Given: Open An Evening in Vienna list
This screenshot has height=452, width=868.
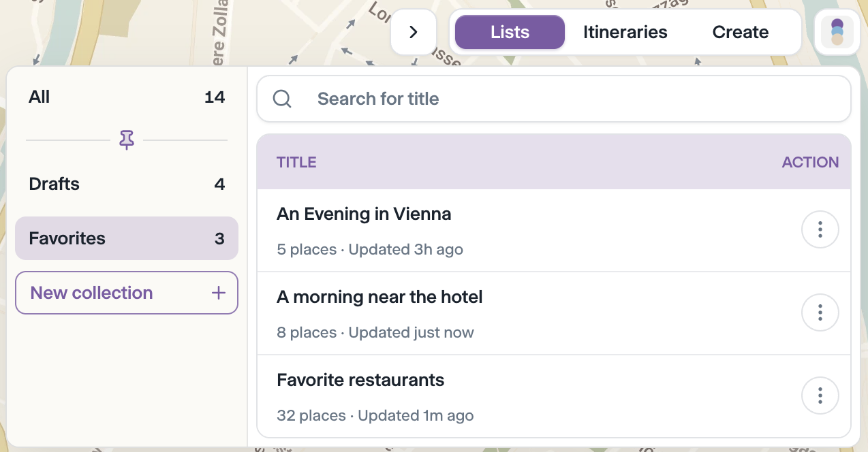Looking at the screenshot, I should tap(364, 214).
